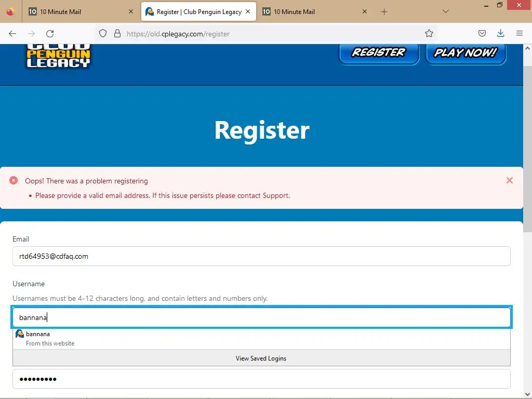
Task: Restore down the Firefox window
Action: [499, 5]
